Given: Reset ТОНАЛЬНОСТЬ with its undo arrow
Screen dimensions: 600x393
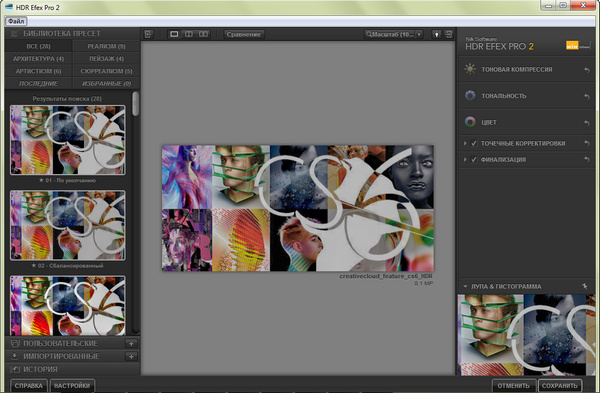Looking at the screenshot, I should tap(587, 96).
